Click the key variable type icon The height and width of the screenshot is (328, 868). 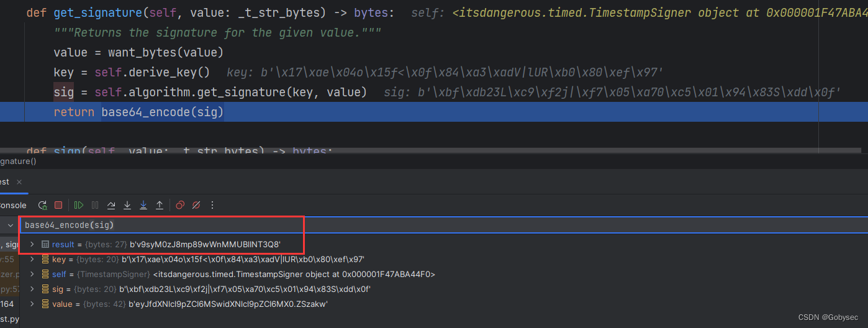(45, 259)
